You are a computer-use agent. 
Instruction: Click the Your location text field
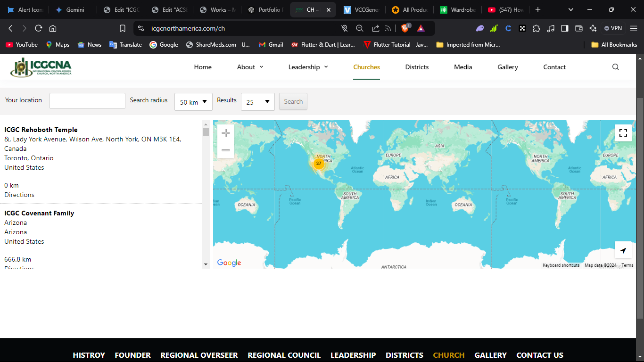[87, 101]
